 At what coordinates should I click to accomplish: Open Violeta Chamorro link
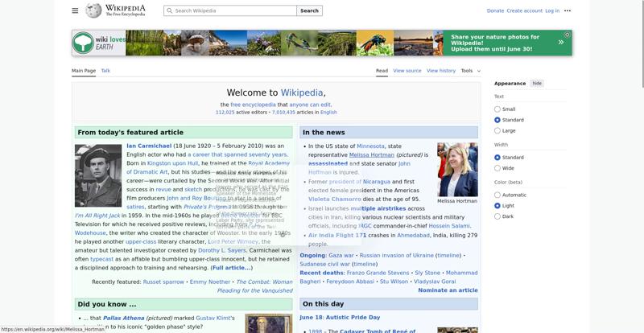tap(334, 199)
